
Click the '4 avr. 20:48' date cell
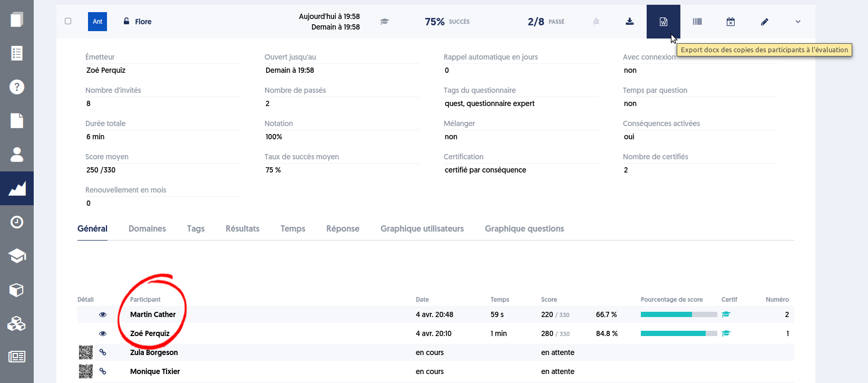click(x=434, y=314)
